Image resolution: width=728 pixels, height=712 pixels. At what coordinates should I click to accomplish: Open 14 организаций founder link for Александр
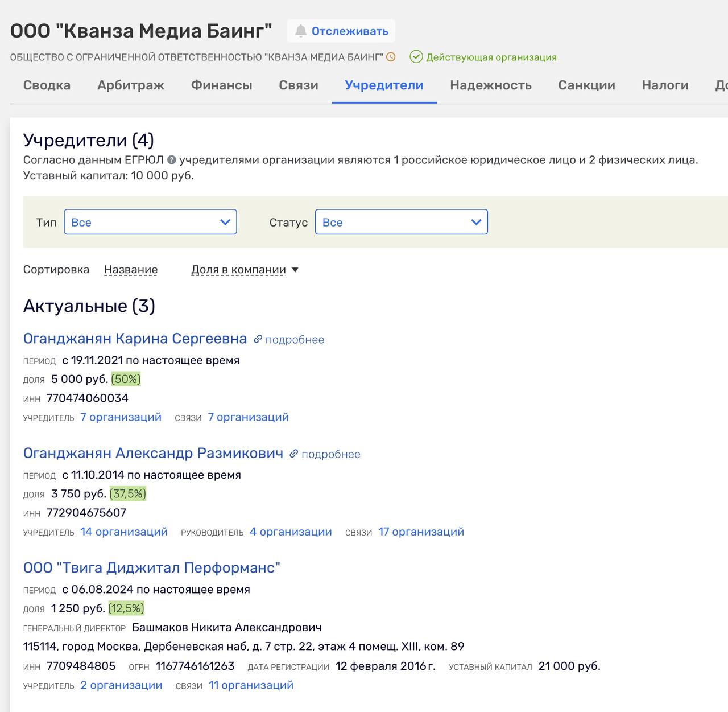click(124, 532)
